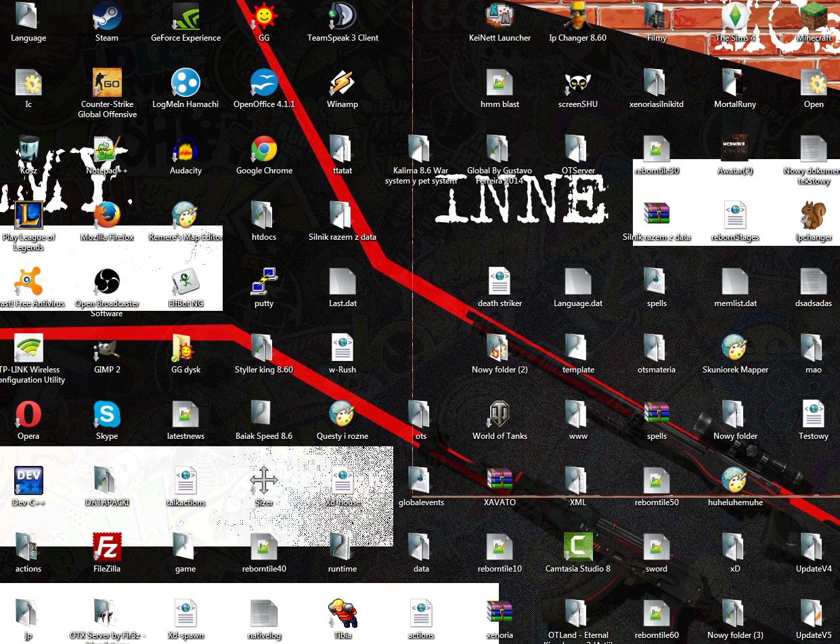The width and height of the screenshot is (840, 644).
Task: Select the OTServer folder
Action: (578, 149)
